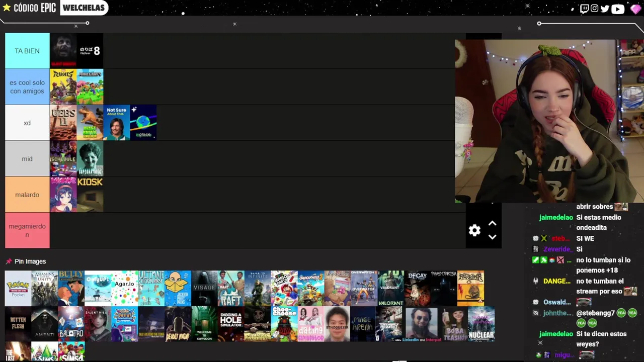The width and height of the screenshot is (644, 362).
Task: Click the YouTube icon in the top bar
Action: click(618, 9)
